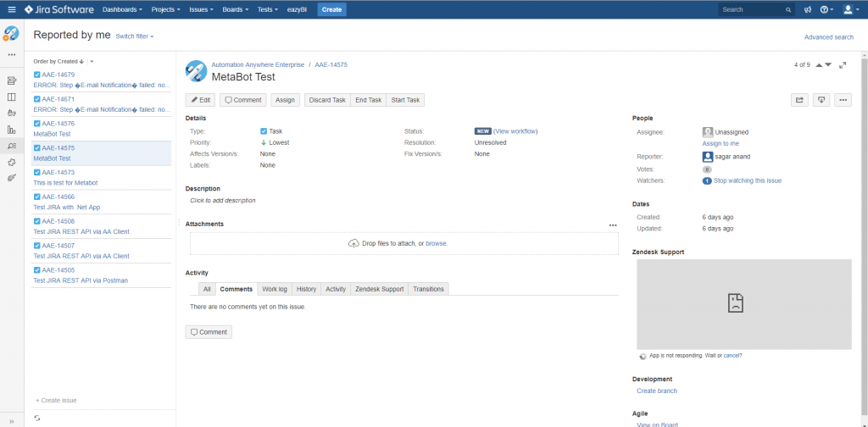Select issue AAE-14505 in the list
868x427 pixels.
pyautogui.click(x=58, y=270)
